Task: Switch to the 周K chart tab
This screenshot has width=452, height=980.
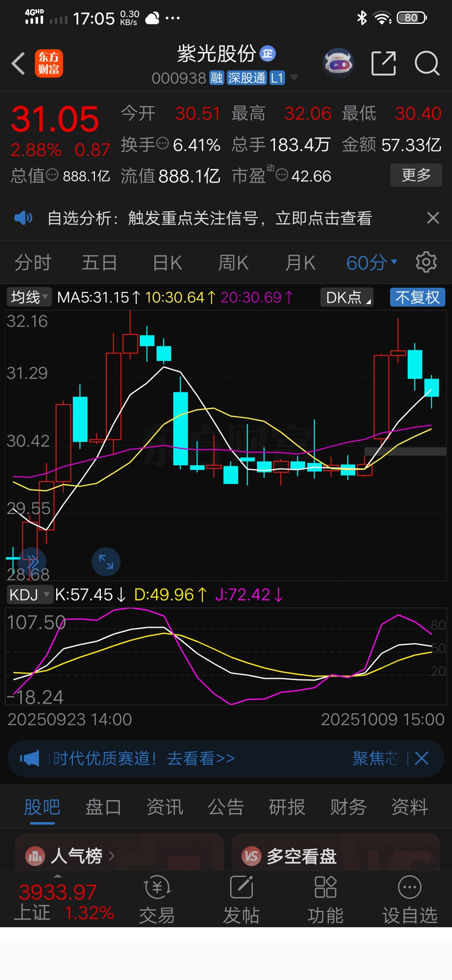Action: 234,263
